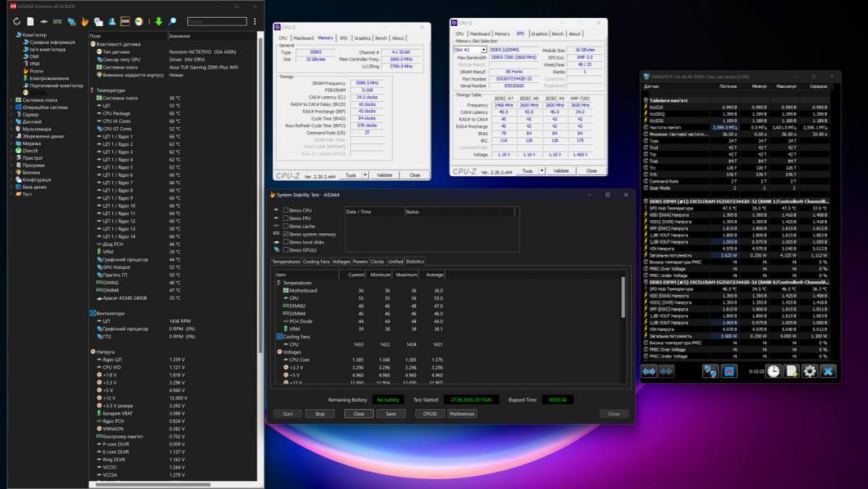Click Stability Test statistics vertical scrollbar
Viewport: 868px width, 489px height.
(623, 298)
